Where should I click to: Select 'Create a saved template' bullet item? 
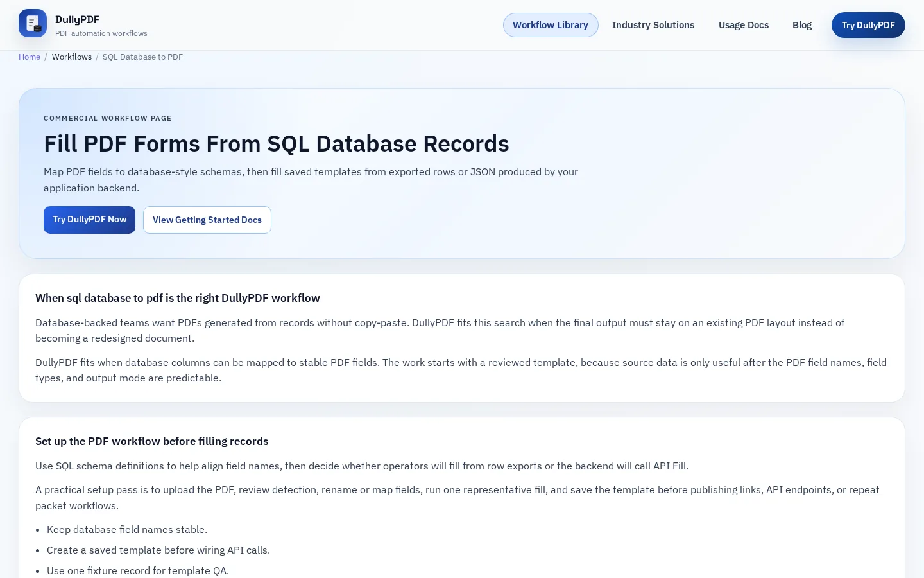click(158, 550)
